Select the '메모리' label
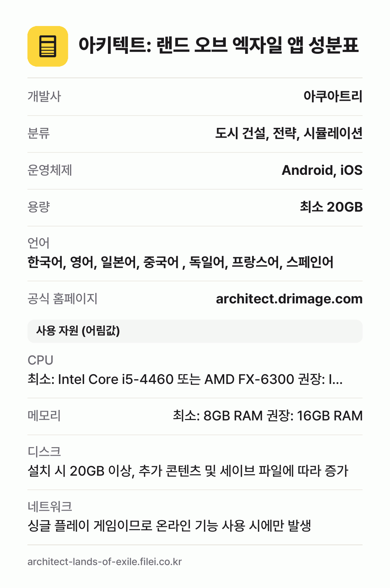This screenshot has width=390, height=588. coord(44,416)
